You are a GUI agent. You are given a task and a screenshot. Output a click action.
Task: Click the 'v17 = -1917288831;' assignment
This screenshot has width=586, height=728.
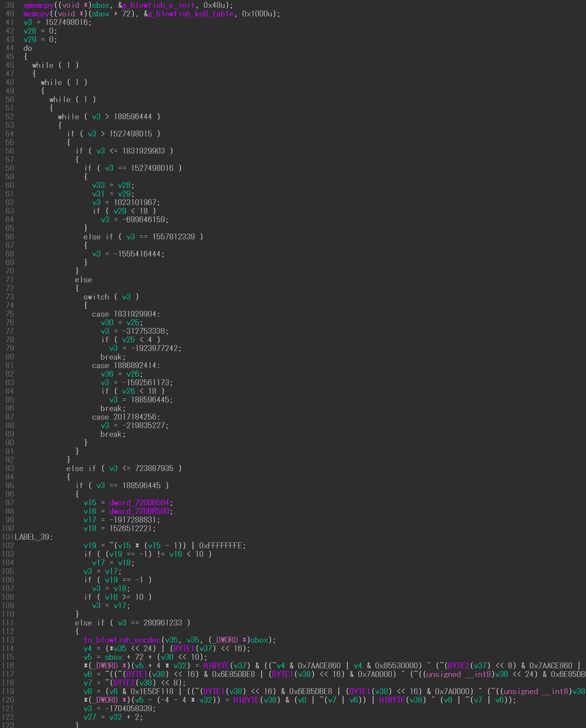tap(122, 520)
